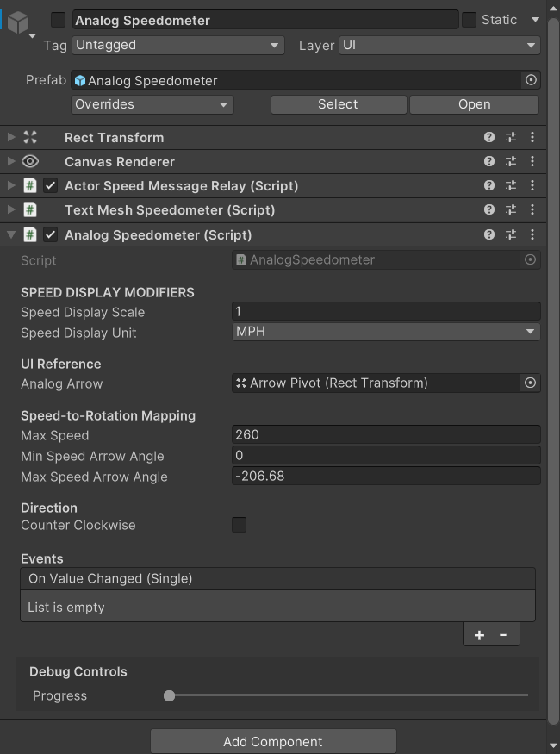Click the Add Component button

(273, 741)
